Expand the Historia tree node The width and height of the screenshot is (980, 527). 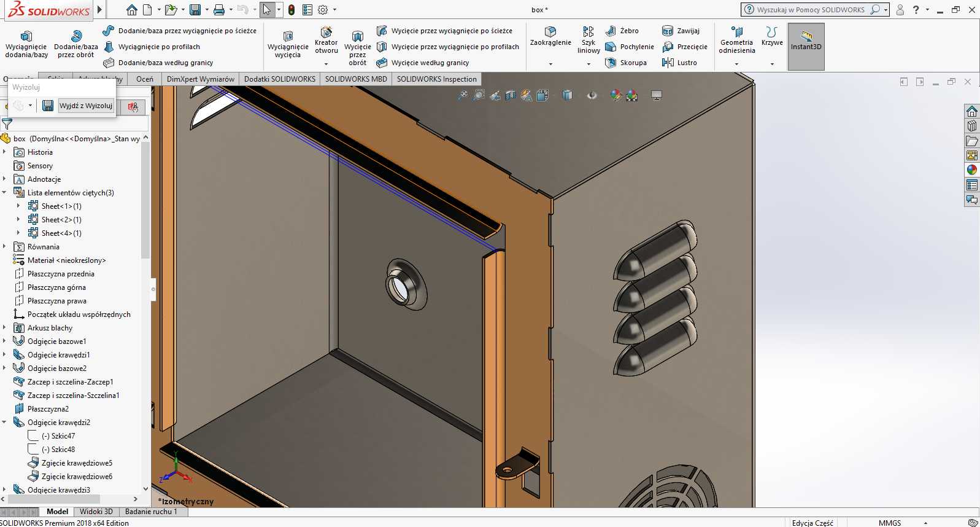[x=4, y=152]
